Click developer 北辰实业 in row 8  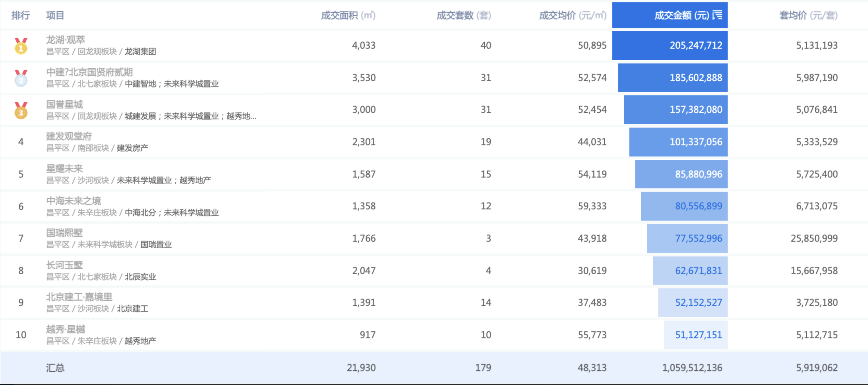tap(140, 277)
